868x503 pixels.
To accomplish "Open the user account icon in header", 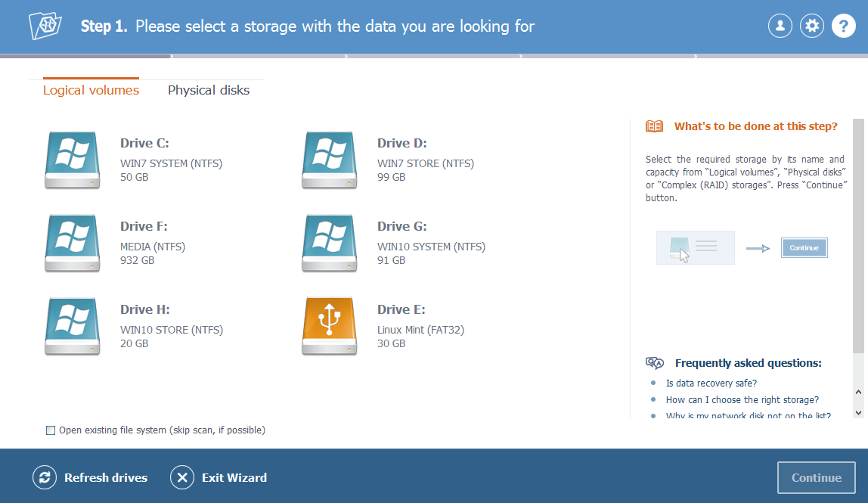I will pyautogui.click(x=780, y=26).
